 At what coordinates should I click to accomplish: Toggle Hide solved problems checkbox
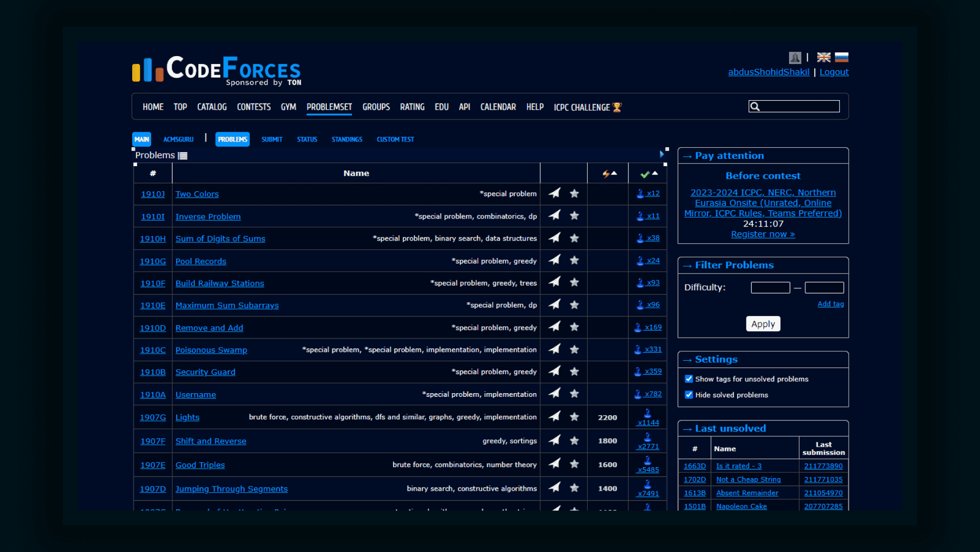point(689,395)
